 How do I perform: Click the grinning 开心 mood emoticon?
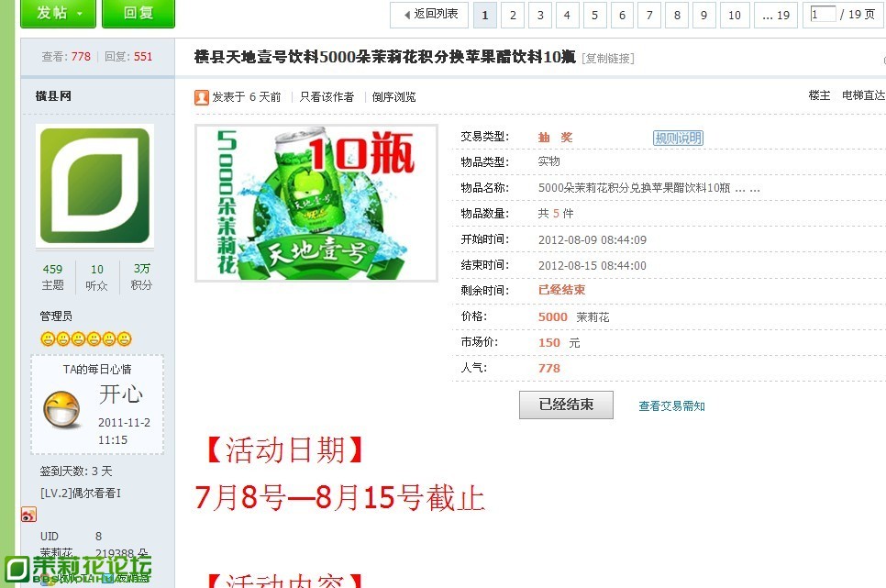click(61, 409)
